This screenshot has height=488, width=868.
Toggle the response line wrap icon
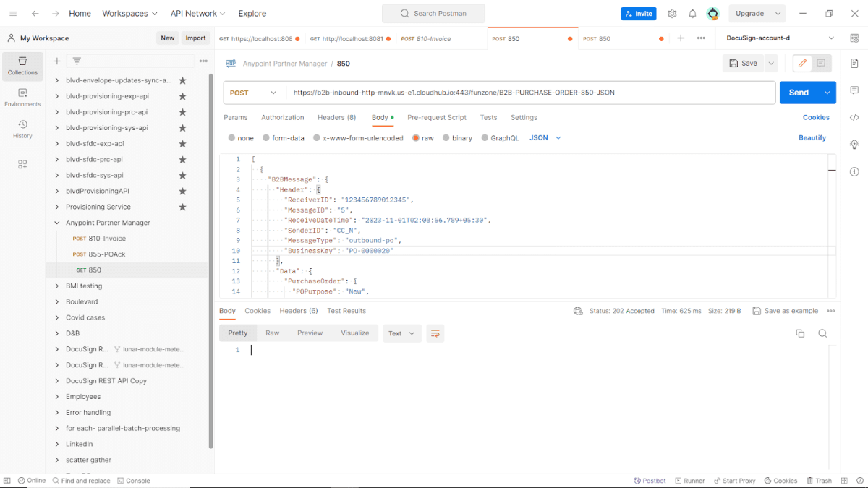(x=435, y=333)
